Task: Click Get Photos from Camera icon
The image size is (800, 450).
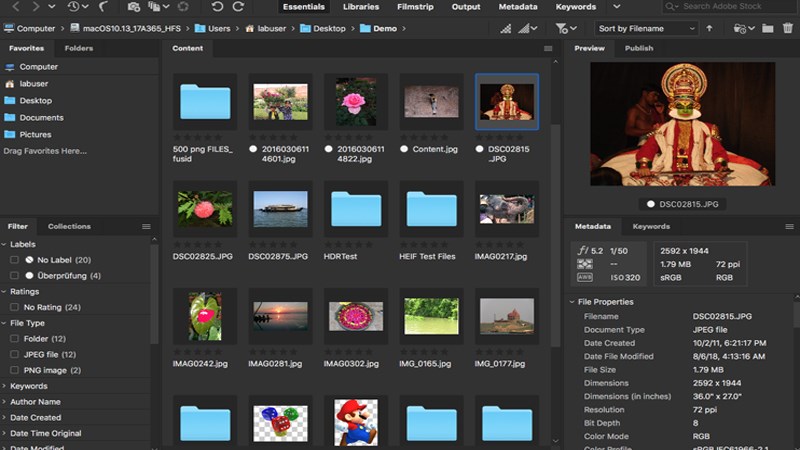Action: (x=134, y=7)
